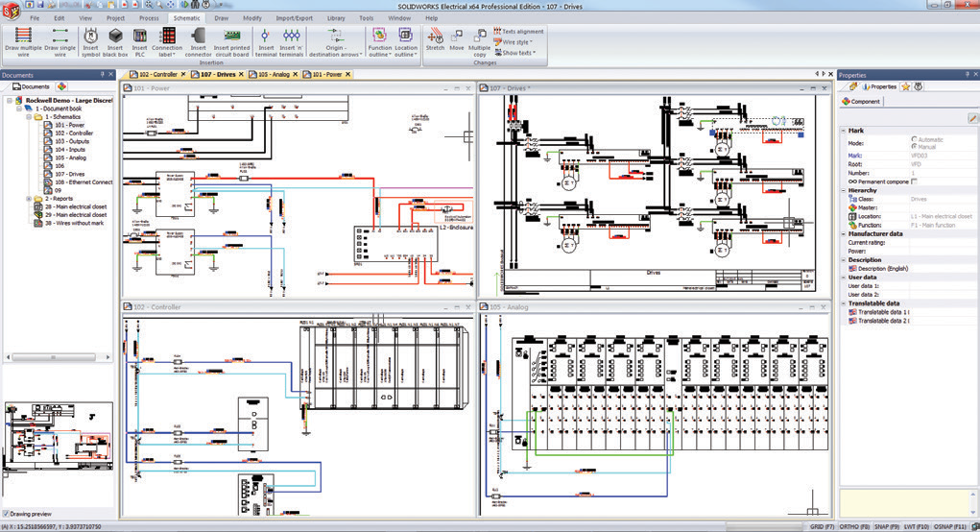The height and width of the screenshot is (532, 980).
Task: Expand the 2 - Reports folder
Action: coord(29,199)
